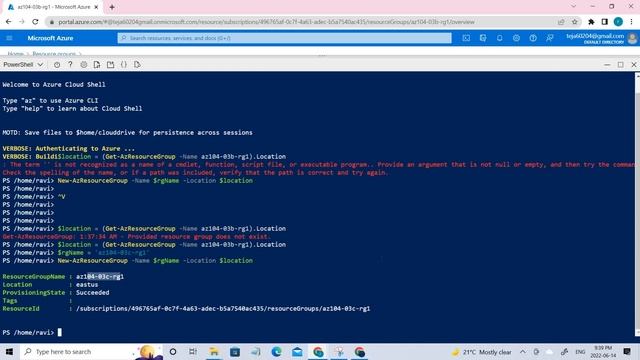Focus the Azure search resources field
The width and height of the screenshot is (640, 360).
pos(284,38)
